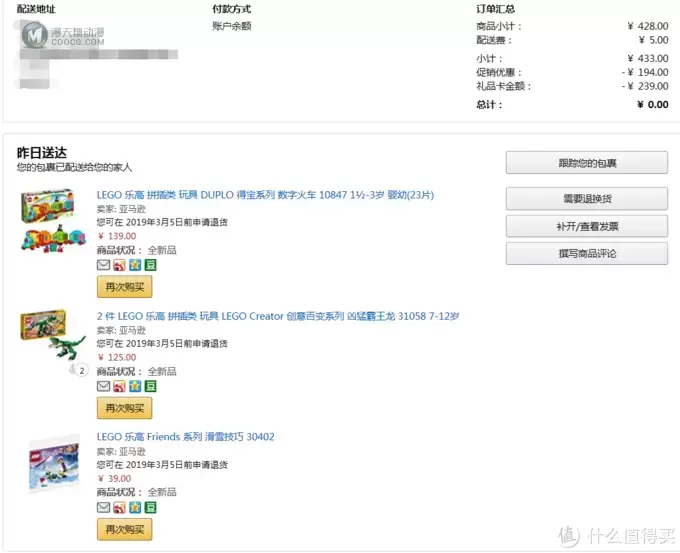Screen dimensions: 680x553
Task: Open the DUPLO train product thumbnail
Action: coord(53,220)
